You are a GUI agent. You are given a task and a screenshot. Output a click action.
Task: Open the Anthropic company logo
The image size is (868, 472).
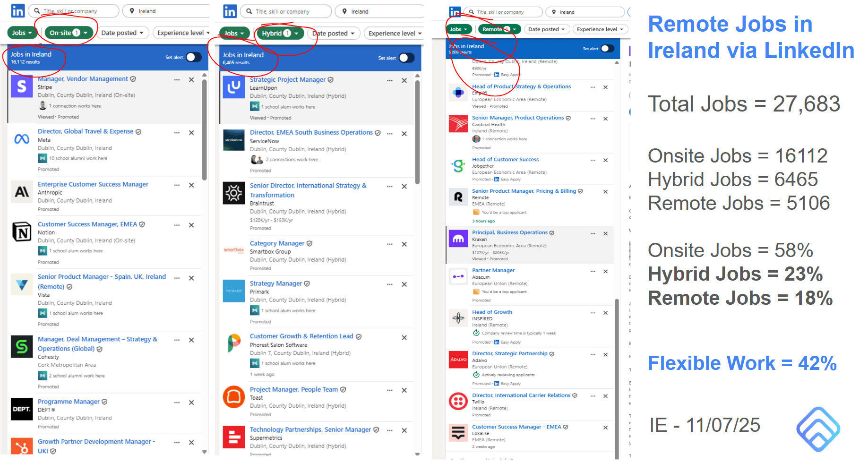point(22,192)
